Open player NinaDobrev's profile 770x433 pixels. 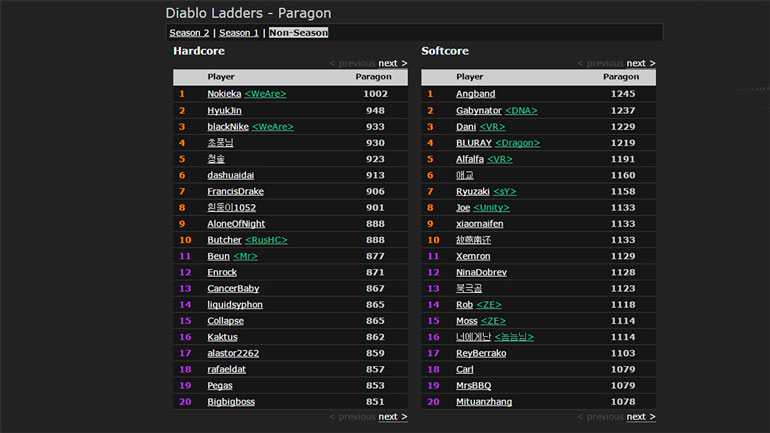481,272
